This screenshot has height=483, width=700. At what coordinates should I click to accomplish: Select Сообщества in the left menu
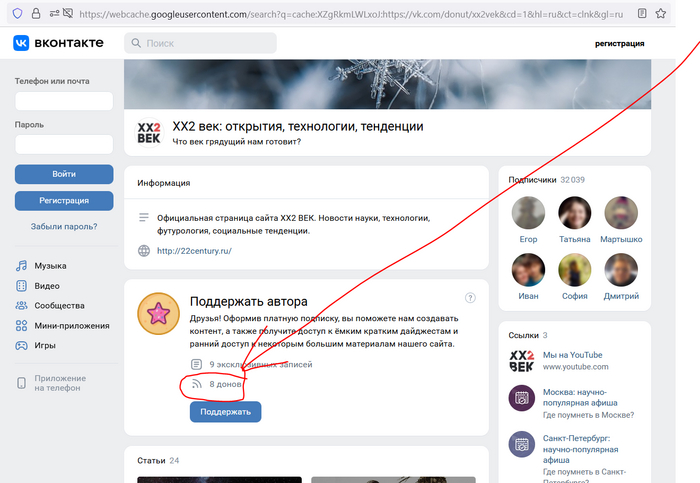point(59,305)
